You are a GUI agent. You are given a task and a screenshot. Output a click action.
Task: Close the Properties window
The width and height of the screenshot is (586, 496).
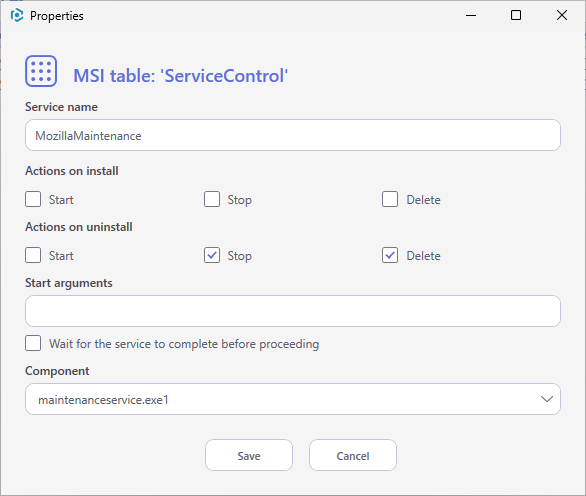[x=562, y=16]
